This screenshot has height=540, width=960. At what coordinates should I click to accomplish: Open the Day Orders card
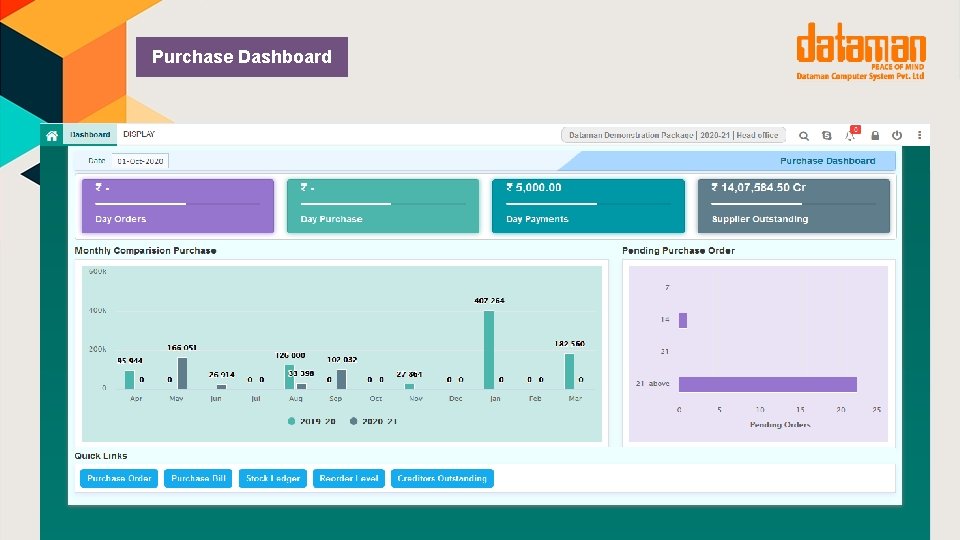[x=178, y=206]
